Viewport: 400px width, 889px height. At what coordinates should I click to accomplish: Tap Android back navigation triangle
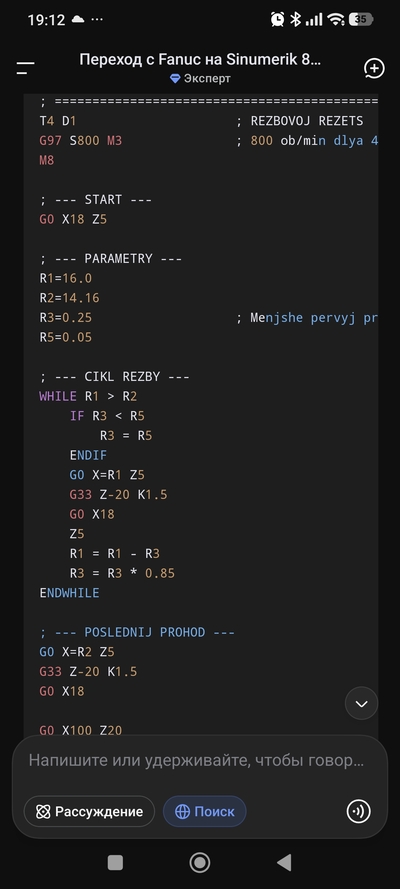coord(284,862)
